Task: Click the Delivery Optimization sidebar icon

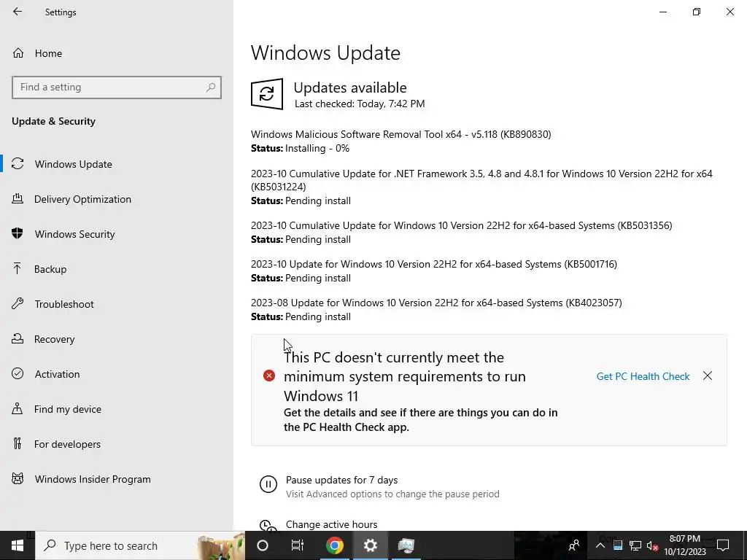Action: click(x=18, y=198)
